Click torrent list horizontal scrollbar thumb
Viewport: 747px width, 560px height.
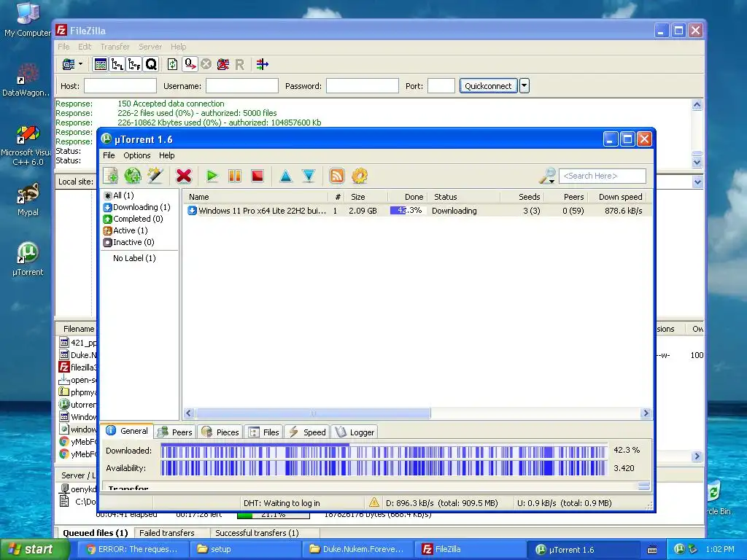click(x=313, y=413)
